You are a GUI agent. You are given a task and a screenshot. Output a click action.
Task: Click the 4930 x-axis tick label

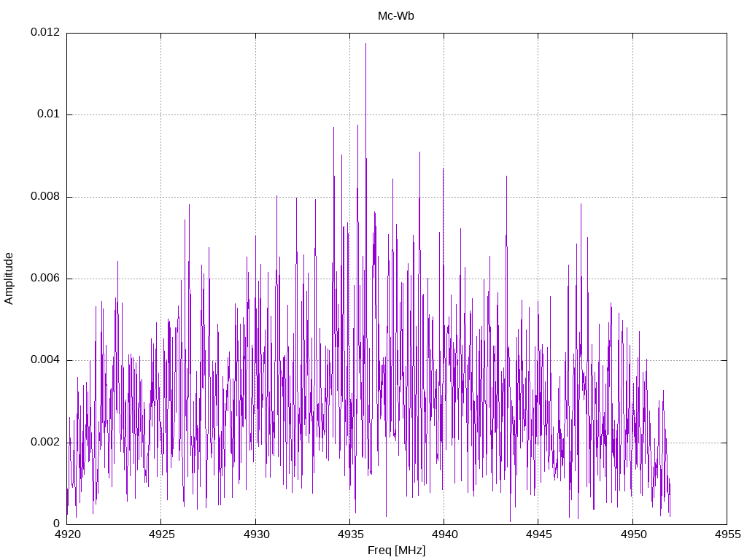click(x=256, y=534)
